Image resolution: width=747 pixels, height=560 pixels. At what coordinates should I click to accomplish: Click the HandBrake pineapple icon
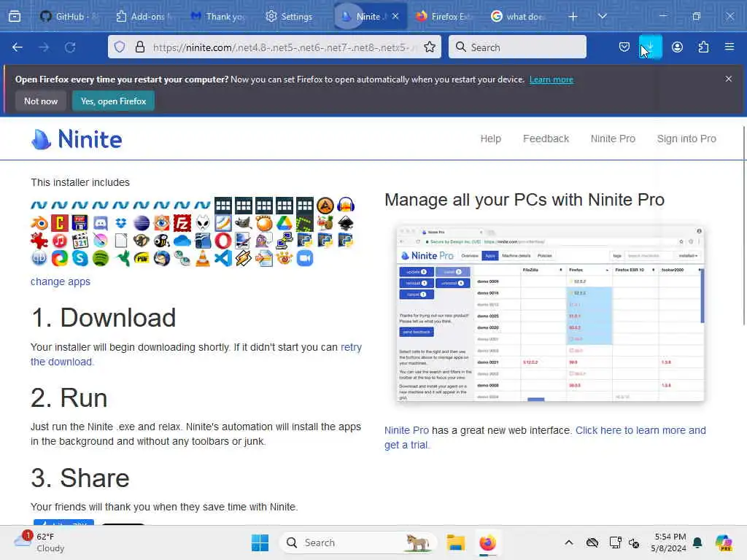point(325,223)
